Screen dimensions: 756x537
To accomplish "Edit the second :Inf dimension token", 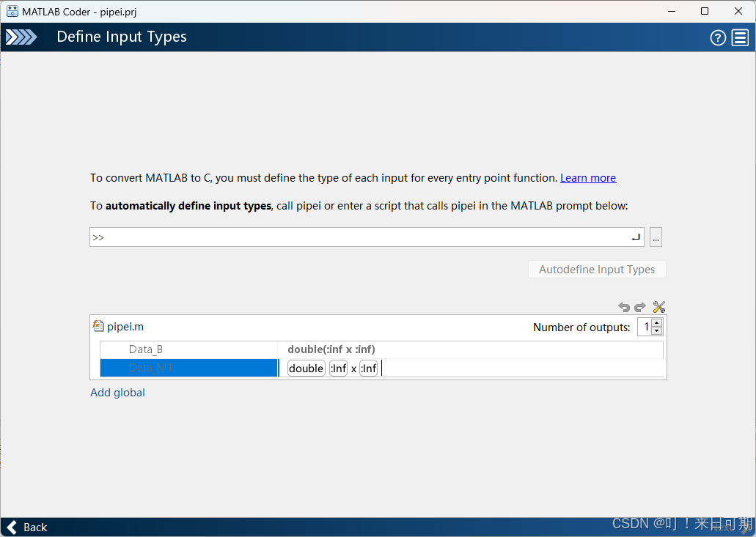I will [368, 369].
